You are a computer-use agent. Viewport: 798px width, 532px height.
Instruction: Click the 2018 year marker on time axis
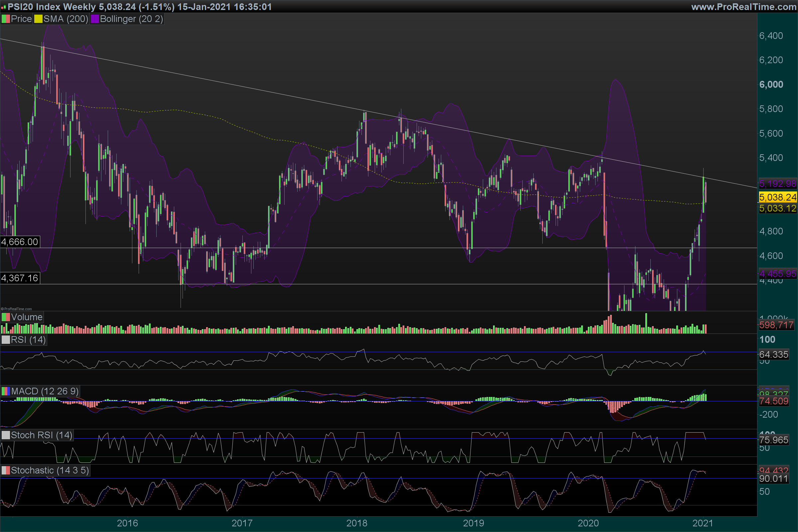click(x=356, y=523)
